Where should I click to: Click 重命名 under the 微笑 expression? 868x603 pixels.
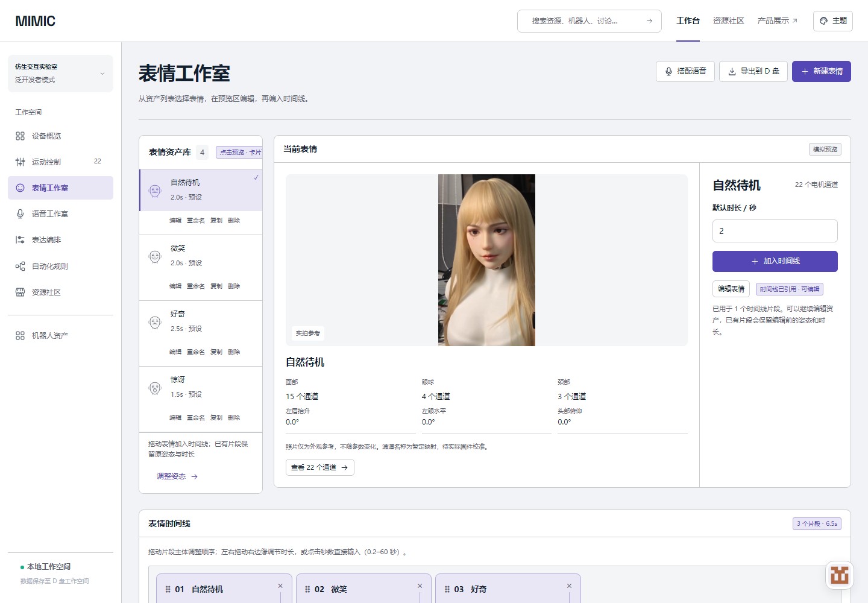196,286
